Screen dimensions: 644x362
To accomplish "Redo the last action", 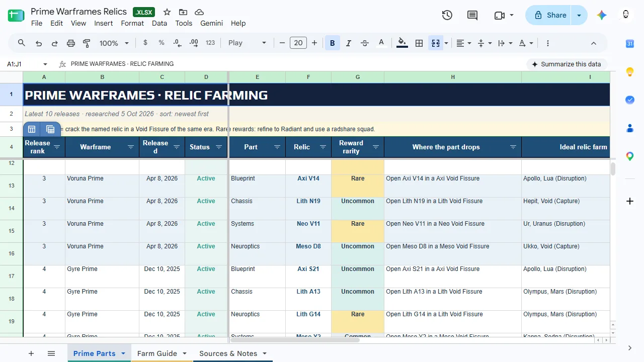I will (54, 43).
